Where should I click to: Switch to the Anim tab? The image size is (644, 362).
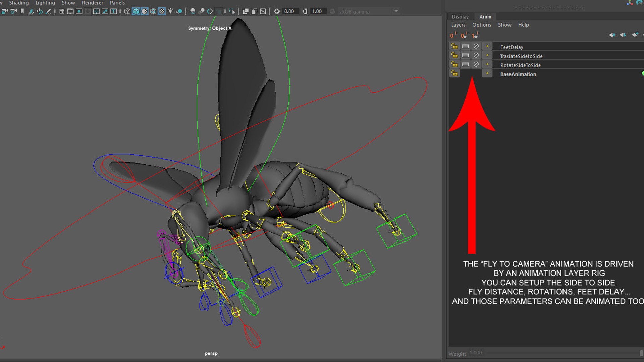point(485,17)
